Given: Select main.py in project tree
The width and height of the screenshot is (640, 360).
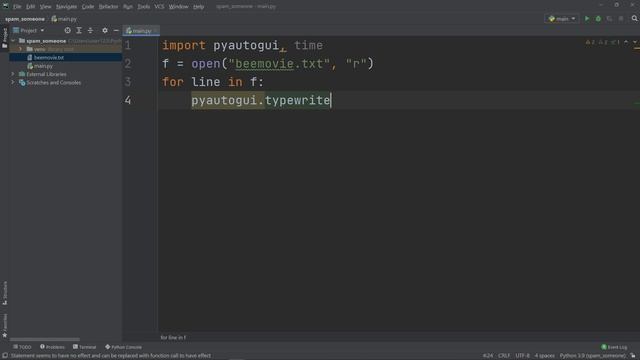Looking at the screenshot, I should [x=66, y=66].
